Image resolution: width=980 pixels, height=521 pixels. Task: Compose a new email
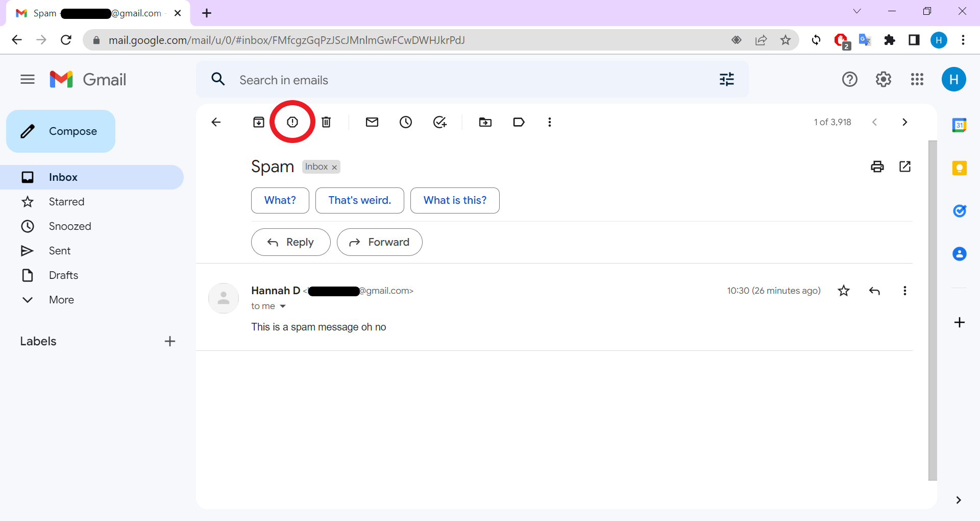coord(61,131)
